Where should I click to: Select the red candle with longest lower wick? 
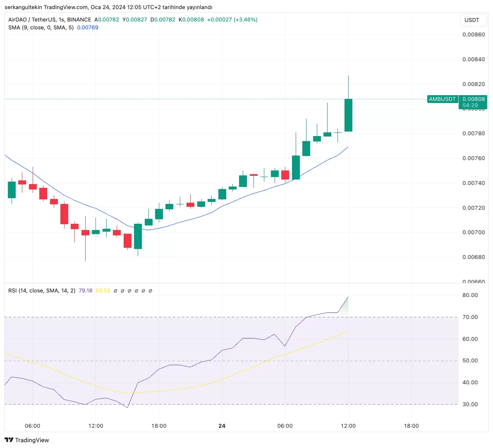85,232
